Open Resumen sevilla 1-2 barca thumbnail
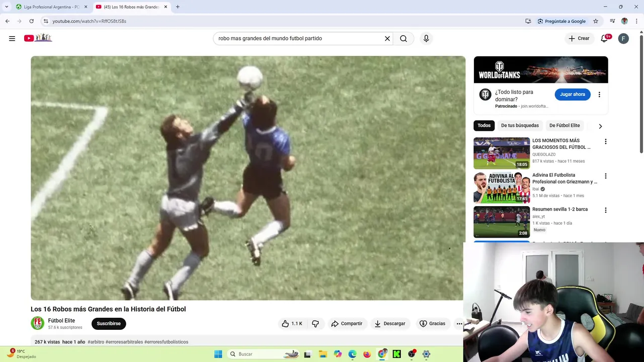Image resolution: width=644 pixels, height=362 pixels. (x=502, y=222)
